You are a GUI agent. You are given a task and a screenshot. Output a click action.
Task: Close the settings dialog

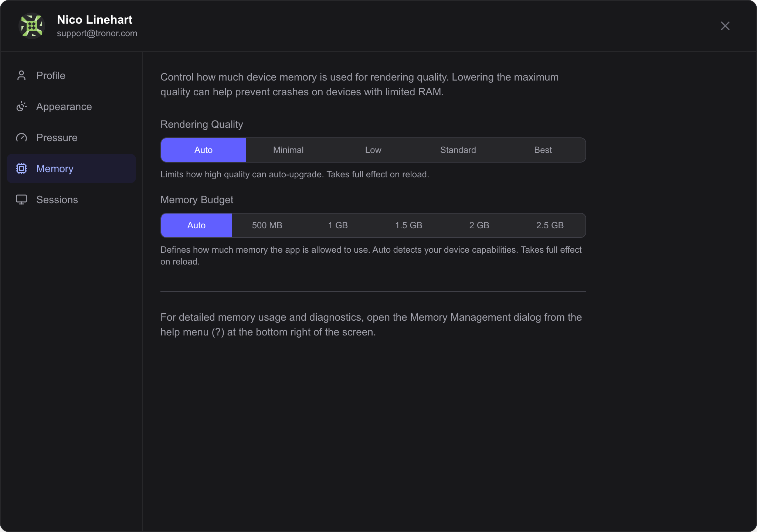(x=725, y=26)
